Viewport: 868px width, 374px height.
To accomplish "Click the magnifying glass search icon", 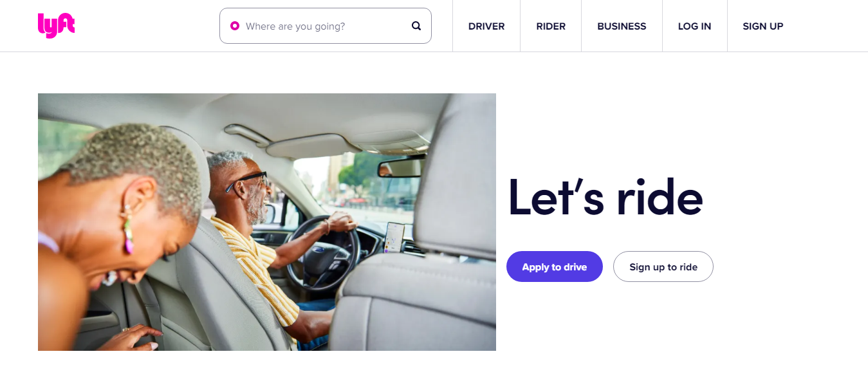I will (416, 26).
